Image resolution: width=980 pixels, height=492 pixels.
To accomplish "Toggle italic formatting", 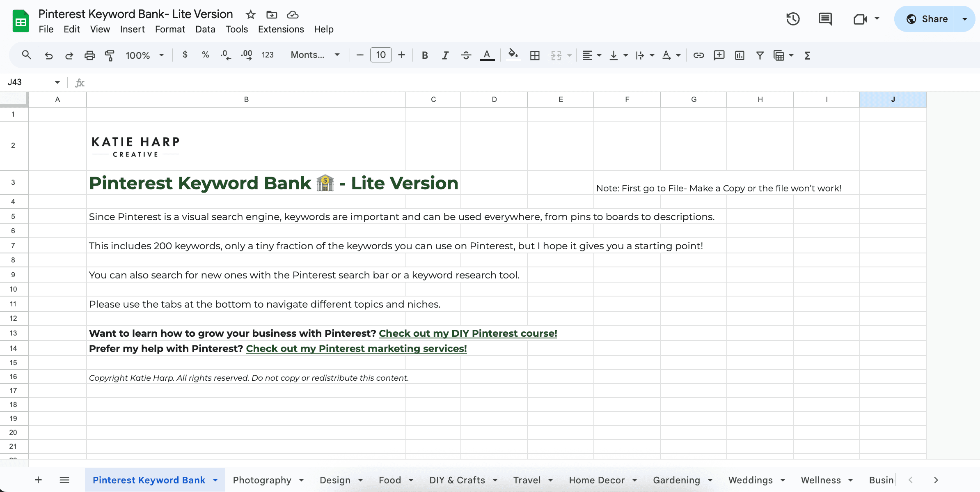I will pos(445,55).
